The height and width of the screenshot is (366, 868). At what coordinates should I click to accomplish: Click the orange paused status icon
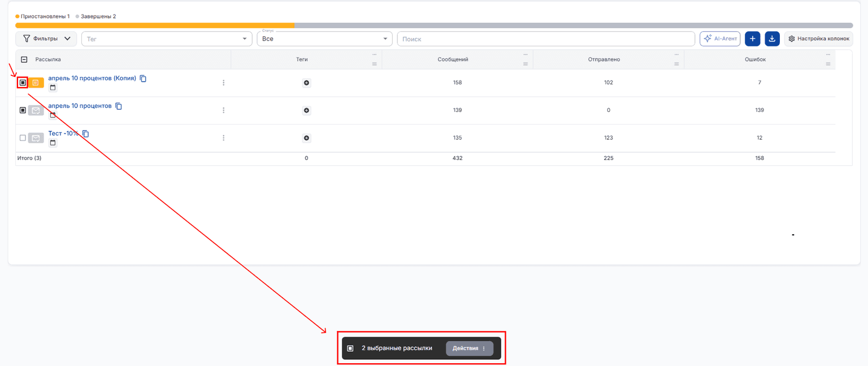(x=36, y=83)
